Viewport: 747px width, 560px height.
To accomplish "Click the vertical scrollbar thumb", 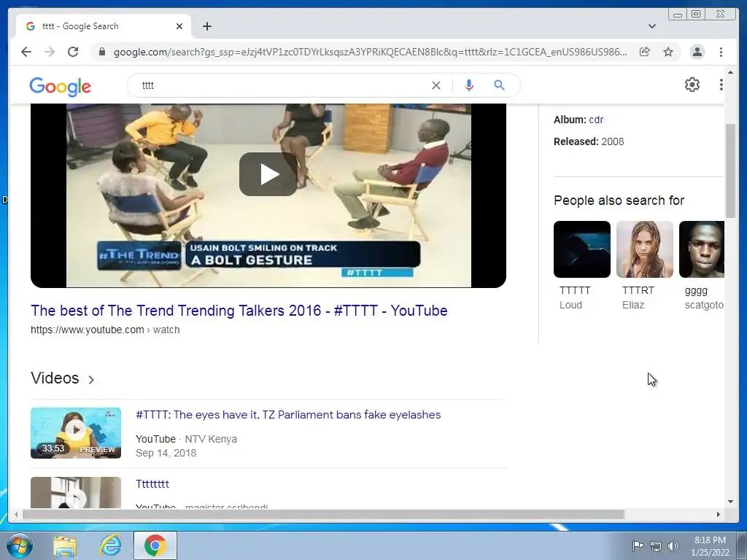I will [x=730, y=171].
